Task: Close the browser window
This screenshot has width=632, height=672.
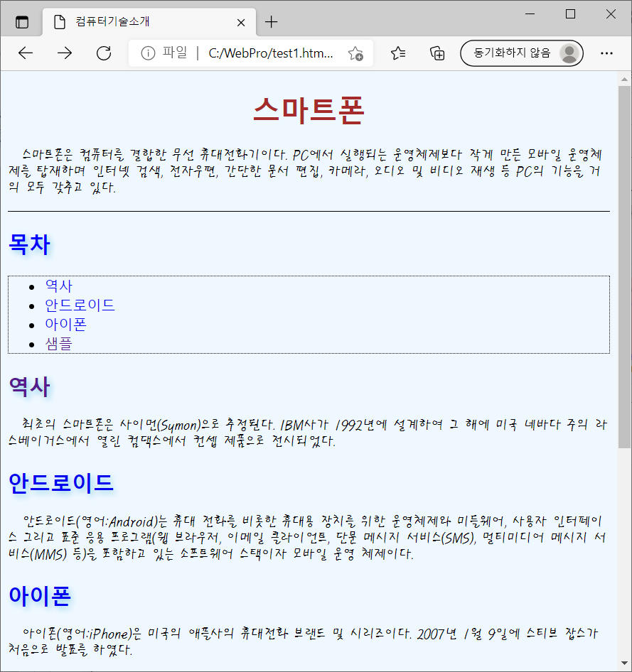Action: pos(611,14)
